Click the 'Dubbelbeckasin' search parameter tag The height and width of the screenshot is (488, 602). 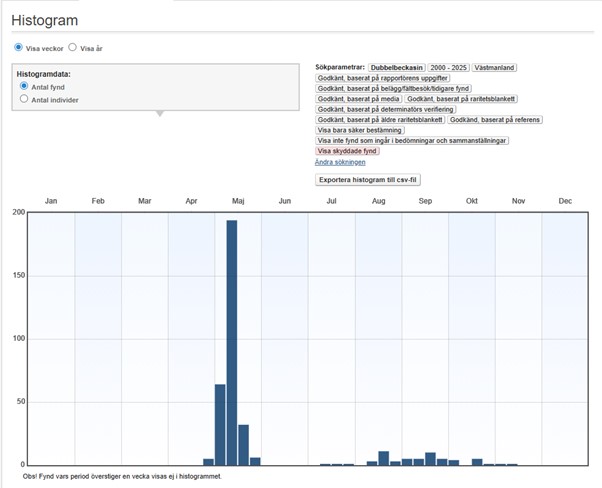(396, 67)
